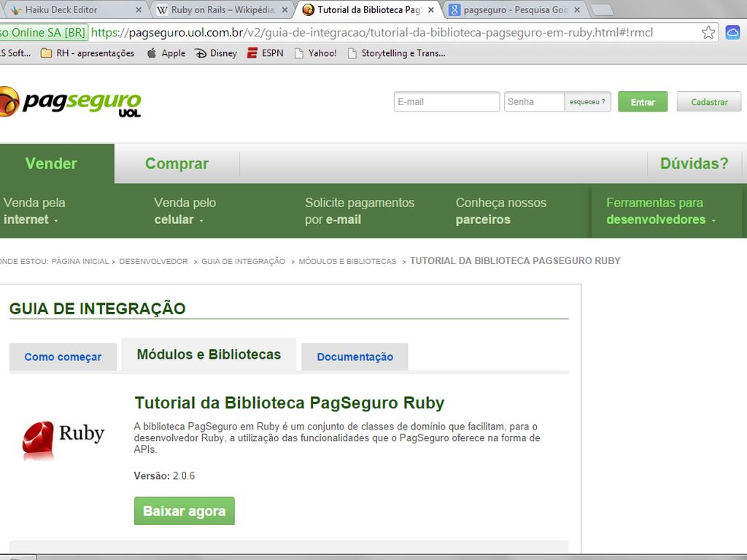Image resolution: width=747 pixels, height=560 pixels.
Task: Click the esqueceu? password link
Action: click(587, 102)
